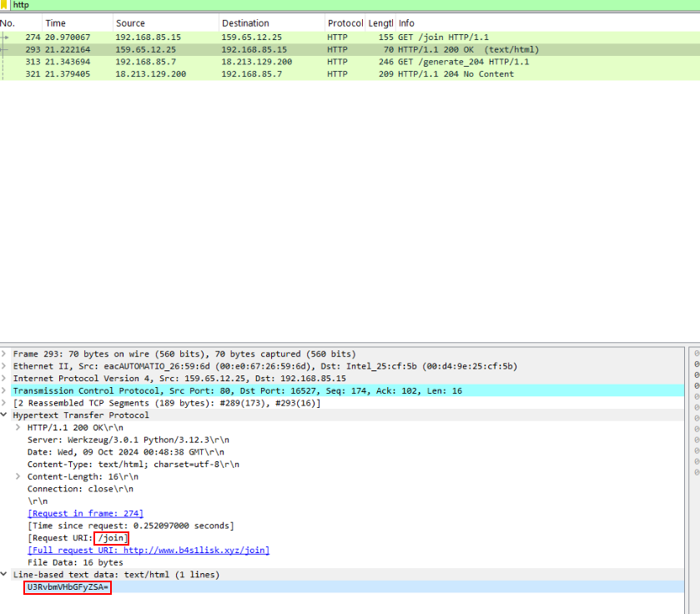Expand the Transmission Control Protocol section
700x614 pixels.
5,391
